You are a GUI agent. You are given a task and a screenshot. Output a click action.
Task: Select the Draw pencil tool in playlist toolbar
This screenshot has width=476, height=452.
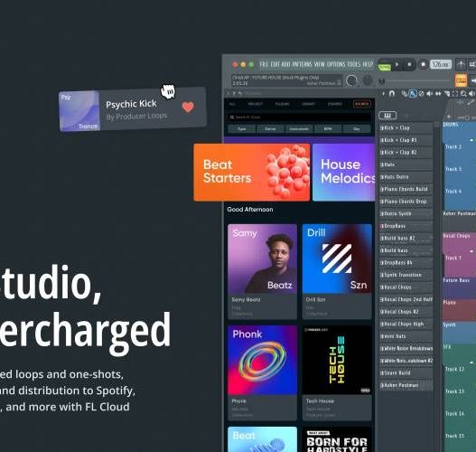[x=404, y=93]
